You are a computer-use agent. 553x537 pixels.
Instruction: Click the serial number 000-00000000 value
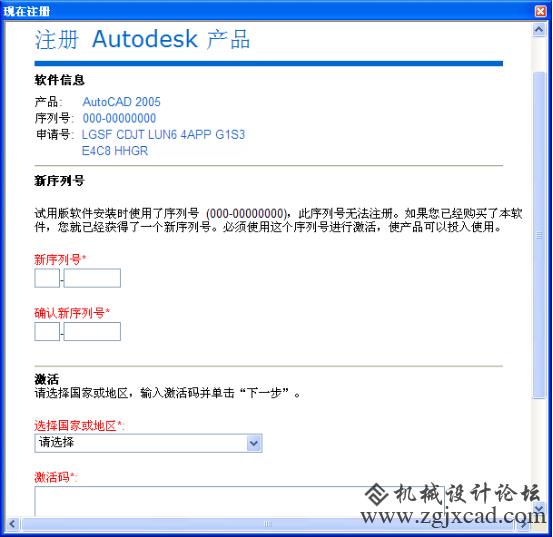tap(119, 118)
